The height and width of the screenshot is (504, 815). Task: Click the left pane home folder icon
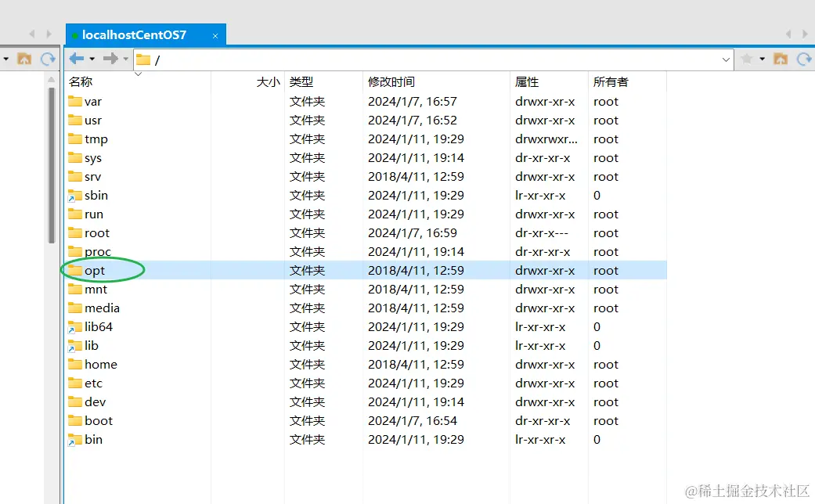[x=24, y=59]
